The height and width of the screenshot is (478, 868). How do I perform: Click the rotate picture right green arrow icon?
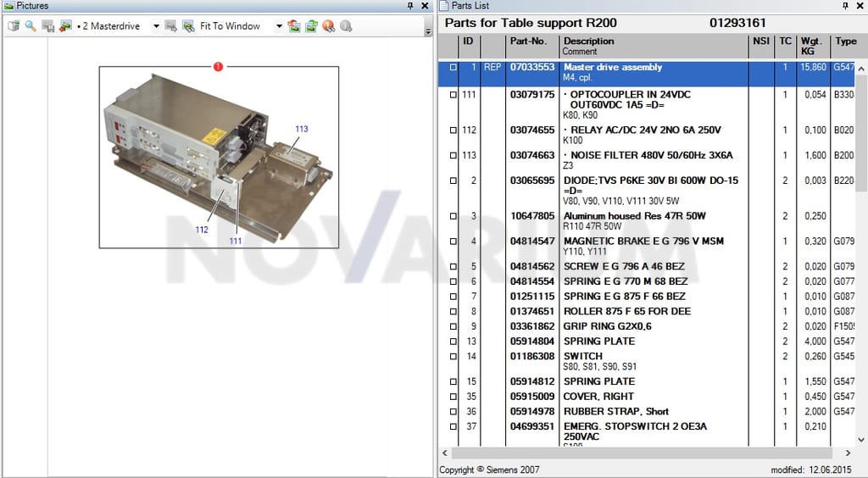[311, 26]
